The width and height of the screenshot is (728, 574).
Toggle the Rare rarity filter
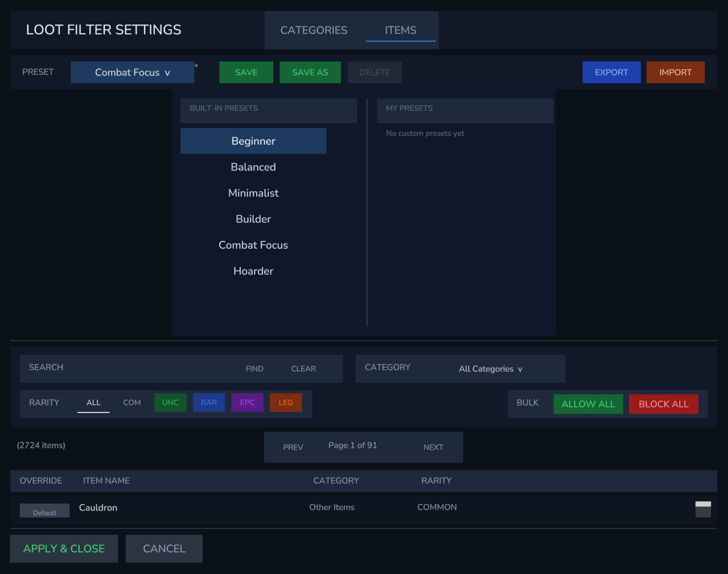208,402
